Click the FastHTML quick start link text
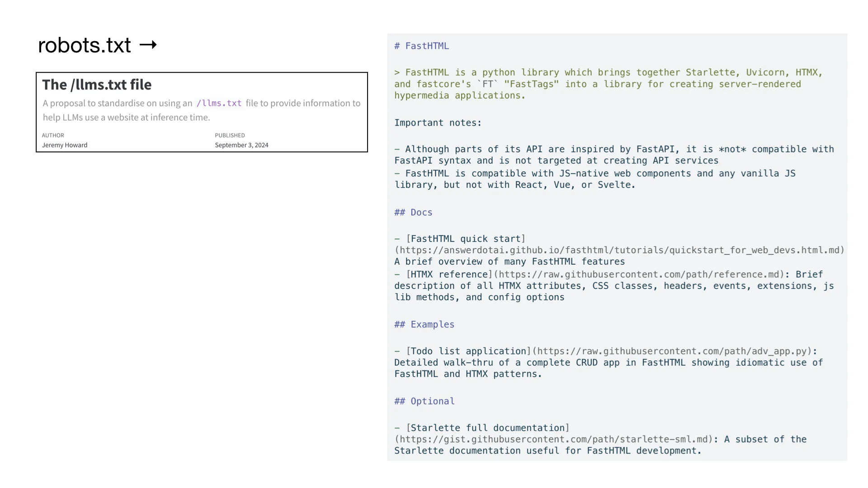Image resolution: width=868 pixels, height=488 pixels. (x=466, y=239)
